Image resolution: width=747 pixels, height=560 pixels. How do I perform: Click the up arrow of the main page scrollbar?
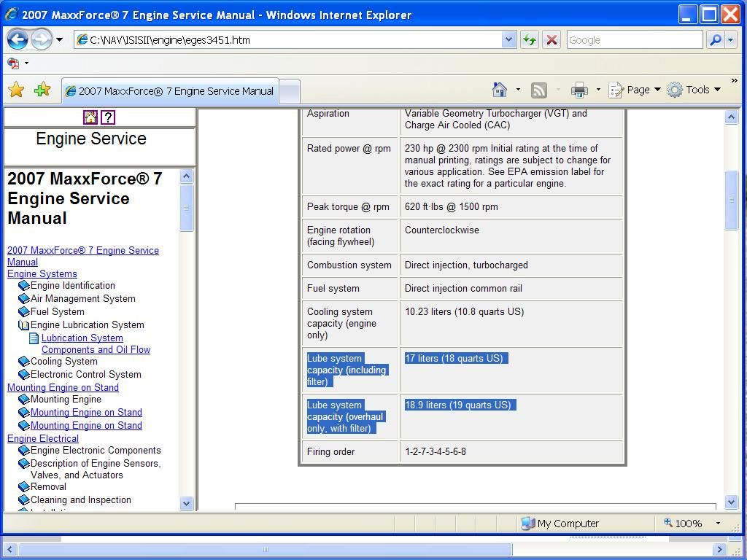click(x=731, y=117)
